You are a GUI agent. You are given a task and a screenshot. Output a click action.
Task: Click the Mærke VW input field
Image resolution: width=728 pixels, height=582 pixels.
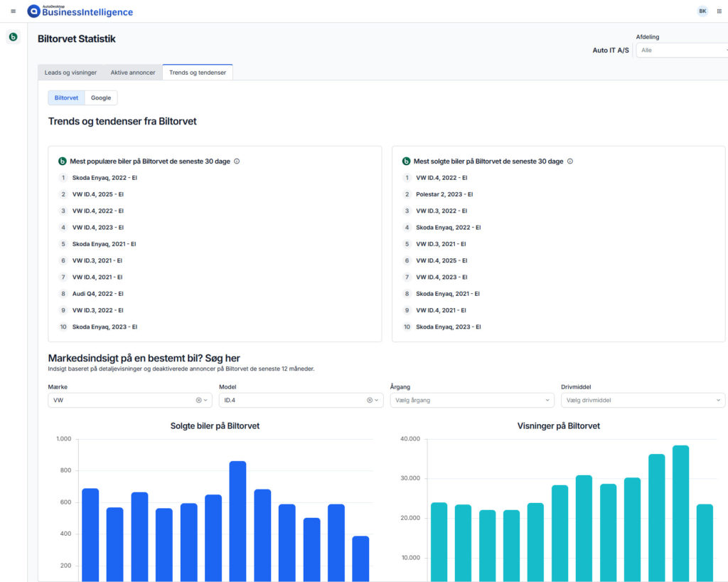click(130, 400)
